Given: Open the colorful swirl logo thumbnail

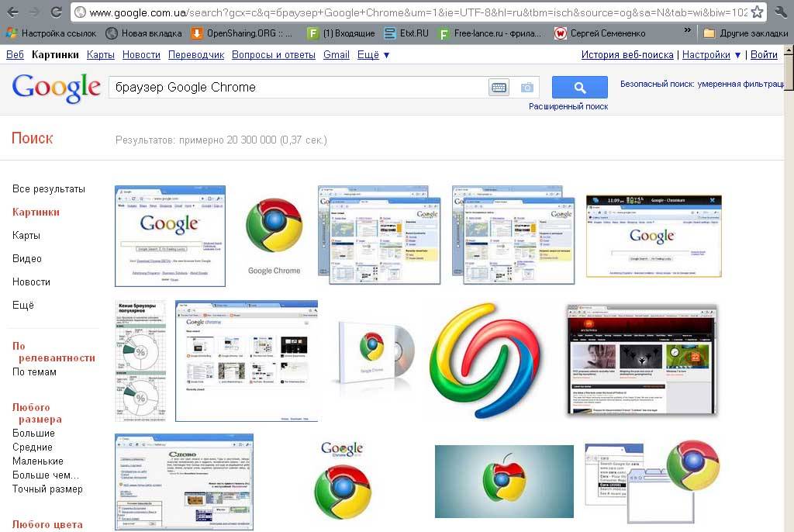Looking at the screenshot, I should coord(485,361).
